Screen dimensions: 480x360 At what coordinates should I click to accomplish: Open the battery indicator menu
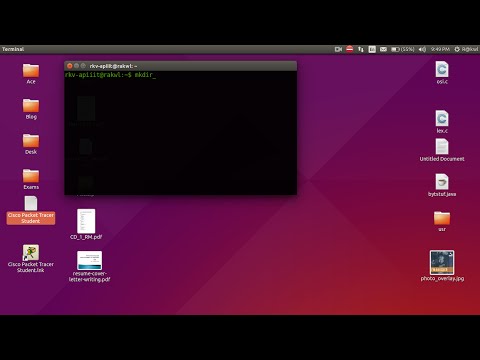coord(403,49)
